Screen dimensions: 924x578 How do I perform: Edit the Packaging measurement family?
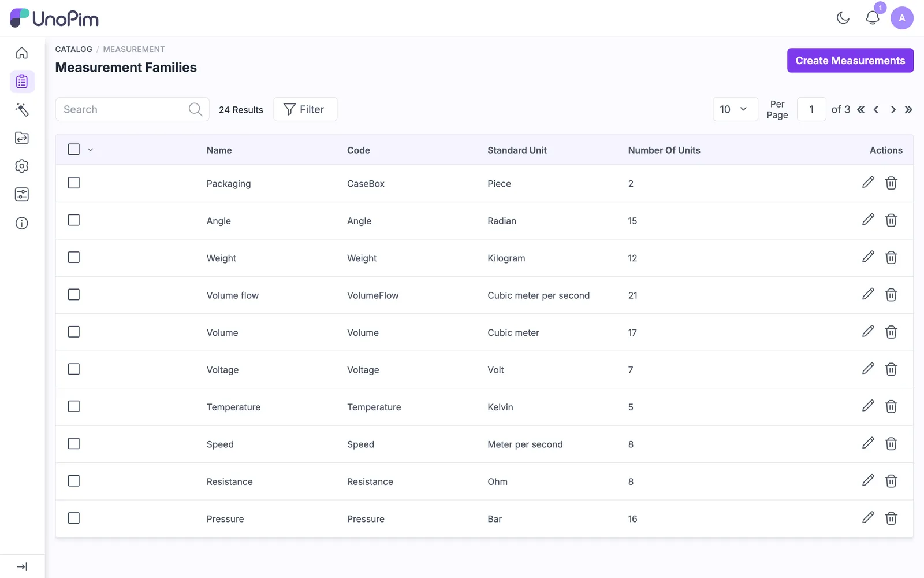868,183
